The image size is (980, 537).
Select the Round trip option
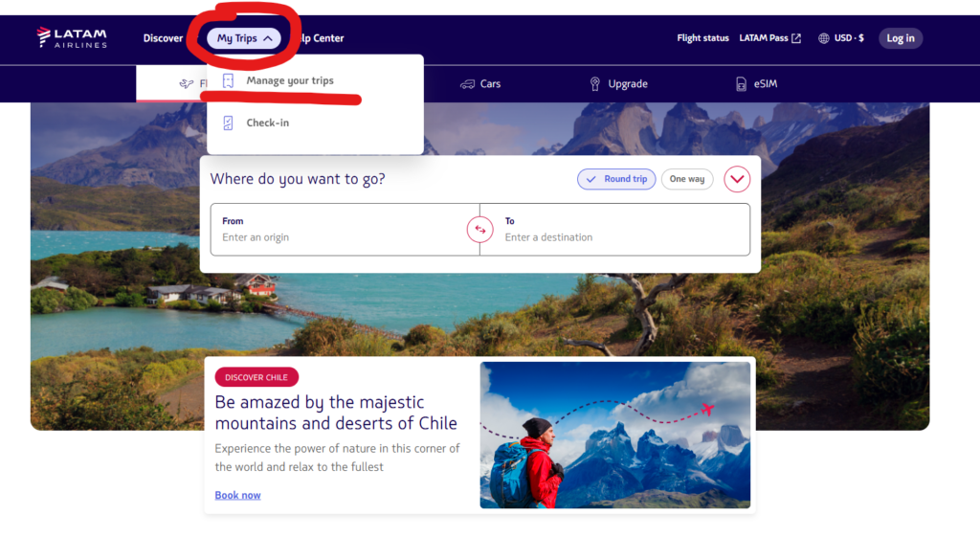click(616, 179)
